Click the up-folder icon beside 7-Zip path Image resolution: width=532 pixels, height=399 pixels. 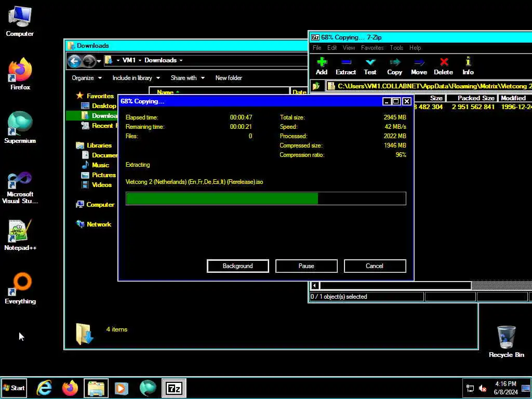click(x=316, y=86)
